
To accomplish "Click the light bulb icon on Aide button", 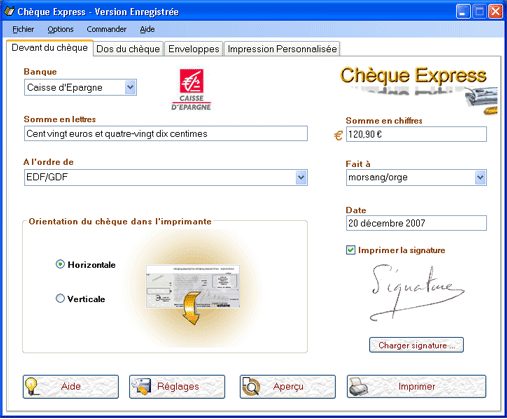I will 32,387.
